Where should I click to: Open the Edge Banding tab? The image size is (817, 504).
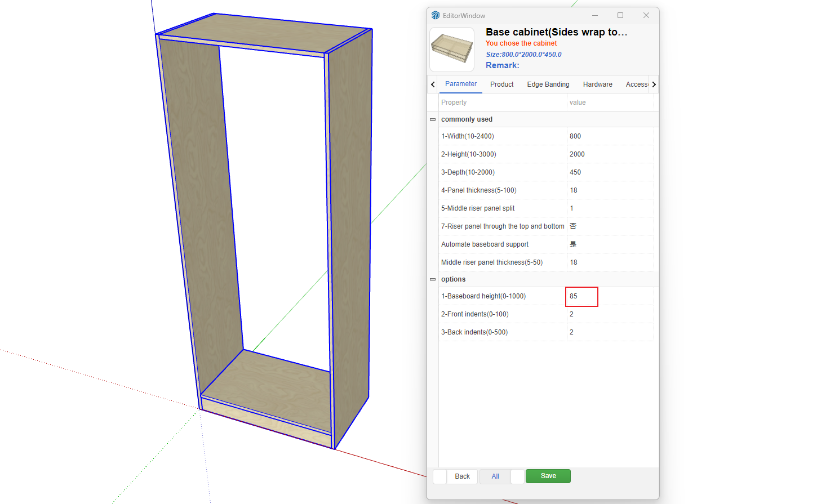tap(548, 84)
